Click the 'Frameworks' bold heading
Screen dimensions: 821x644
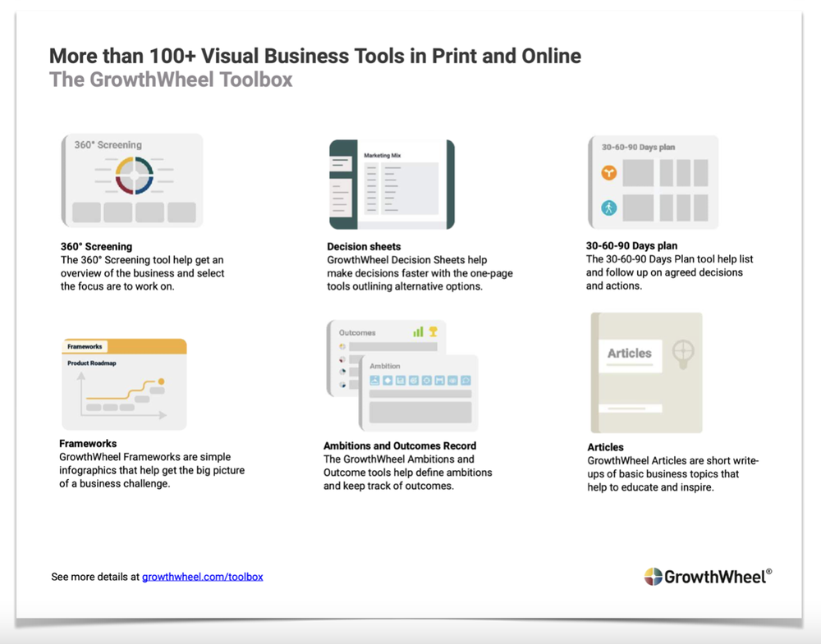pyautogui.click(x=88, y=443)
